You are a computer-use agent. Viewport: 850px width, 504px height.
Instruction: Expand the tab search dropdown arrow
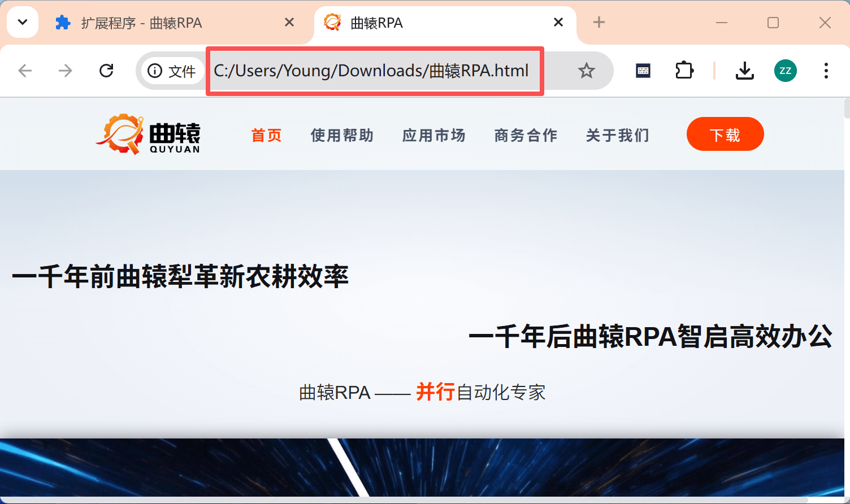click(23, 23)
